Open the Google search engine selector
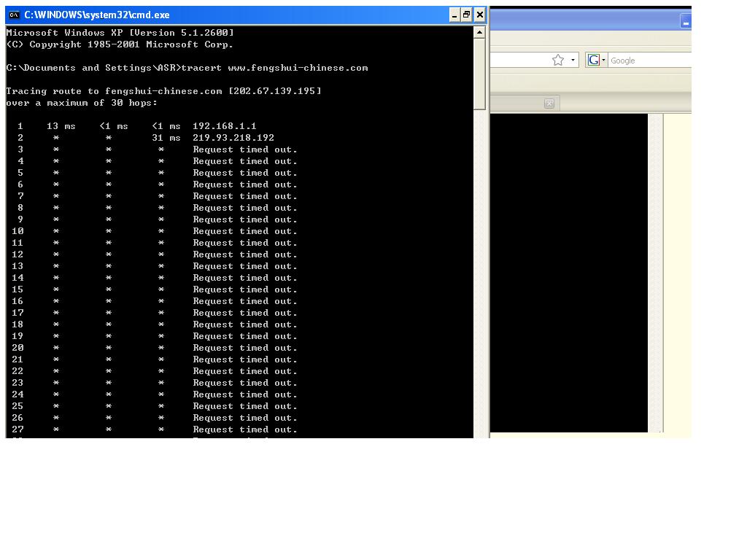Screen dimensions: 747x560 [x=597, y=61]
